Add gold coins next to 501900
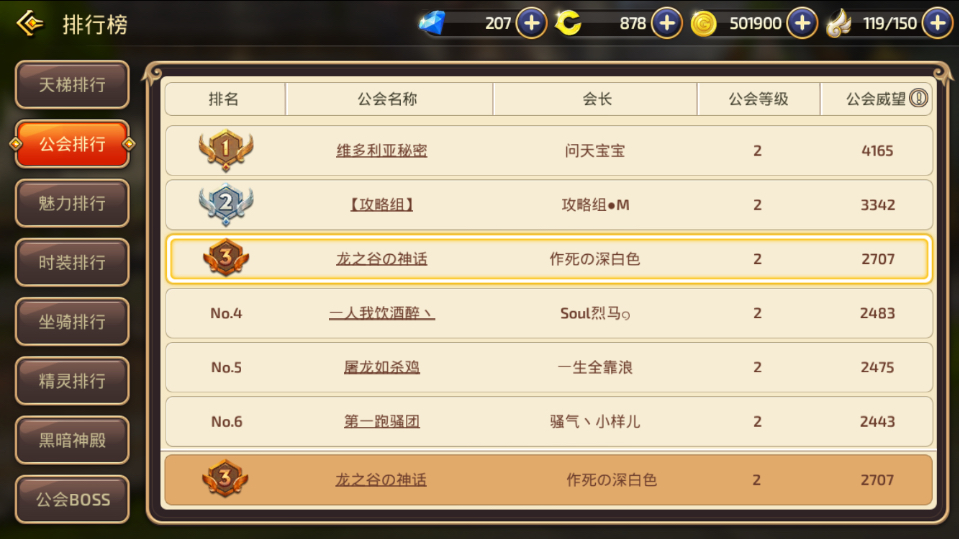The image size is (959, 539). tap(802, 23)
